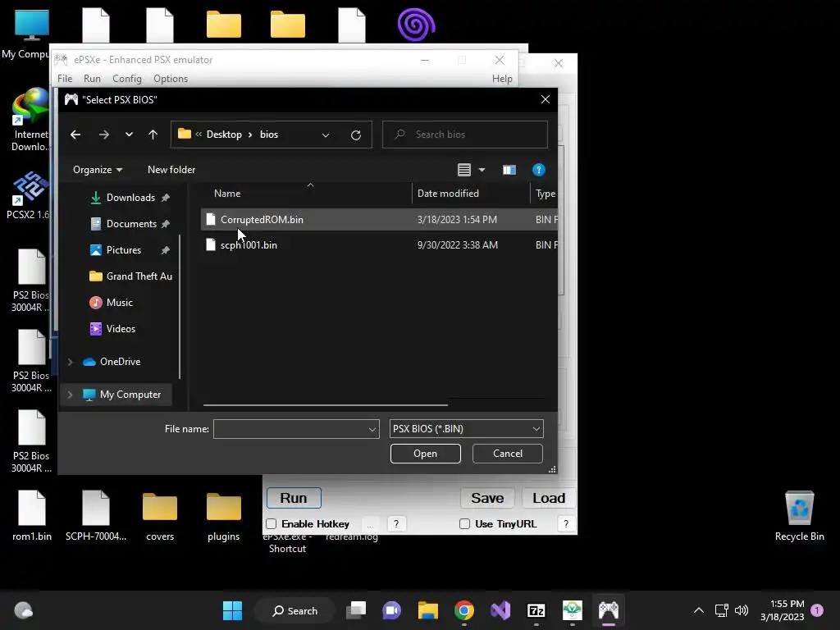The image size is (840, 630).
Task: Refresh the bios folder listing
Action: (x=356, y=135)
